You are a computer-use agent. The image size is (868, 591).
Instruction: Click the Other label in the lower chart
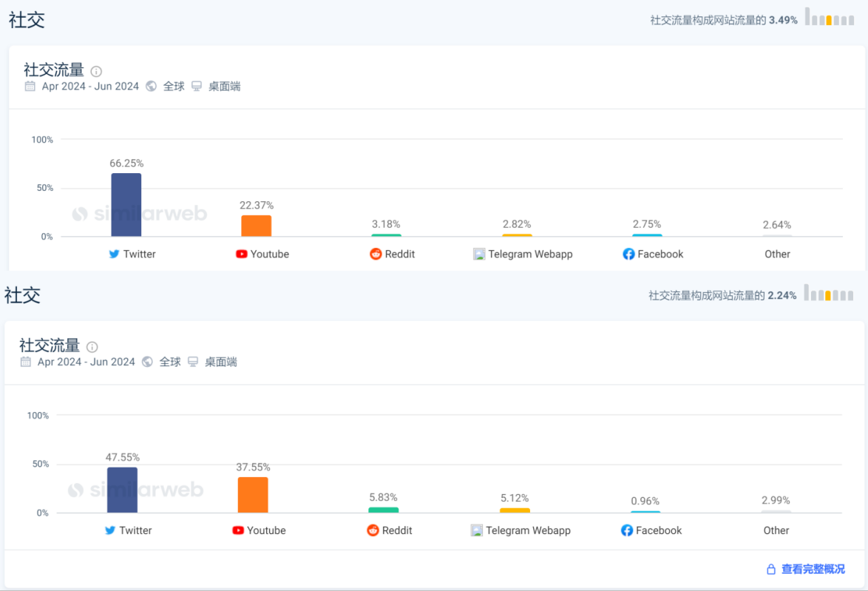click(776, 530)
